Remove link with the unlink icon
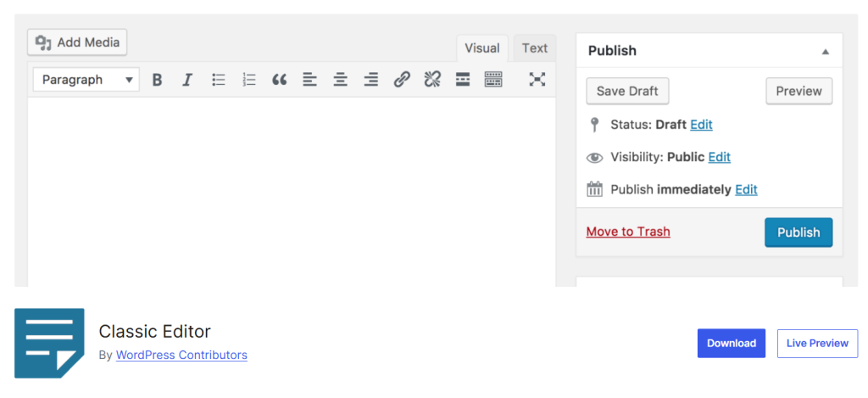Viewport: 868px width, 398px height. pyautogui.click(x=431, y=80)
